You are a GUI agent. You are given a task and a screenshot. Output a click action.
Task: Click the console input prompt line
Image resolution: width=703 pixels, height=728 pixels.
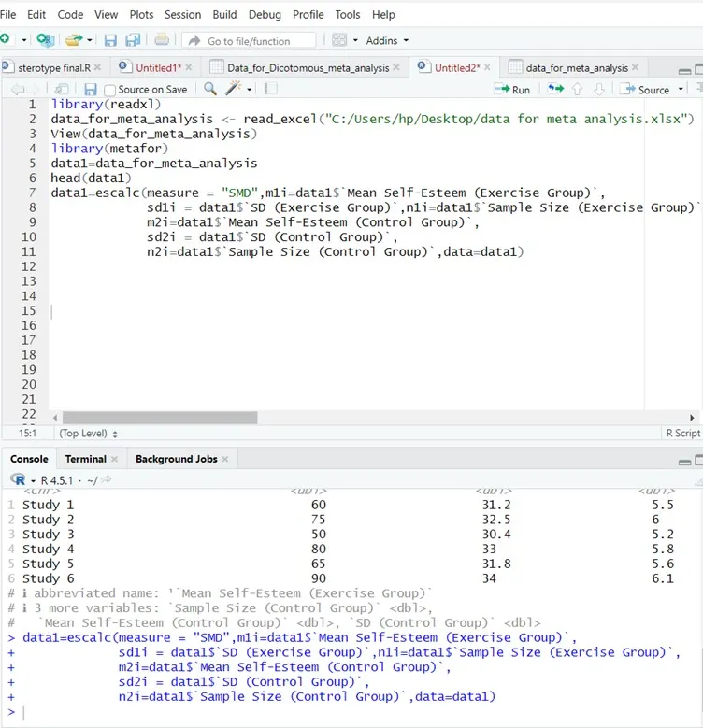point(352,712)
